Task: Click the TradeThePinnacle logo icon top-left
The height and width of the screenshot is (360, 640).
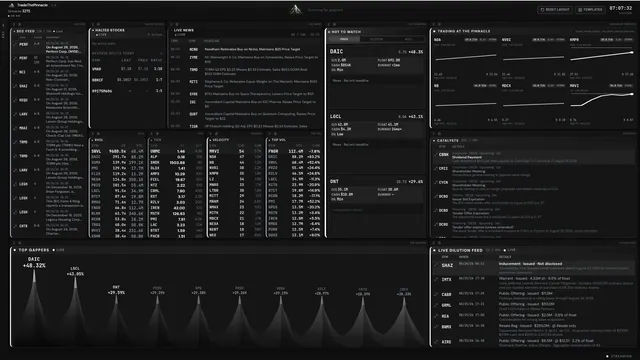Action: pos(11,5)
